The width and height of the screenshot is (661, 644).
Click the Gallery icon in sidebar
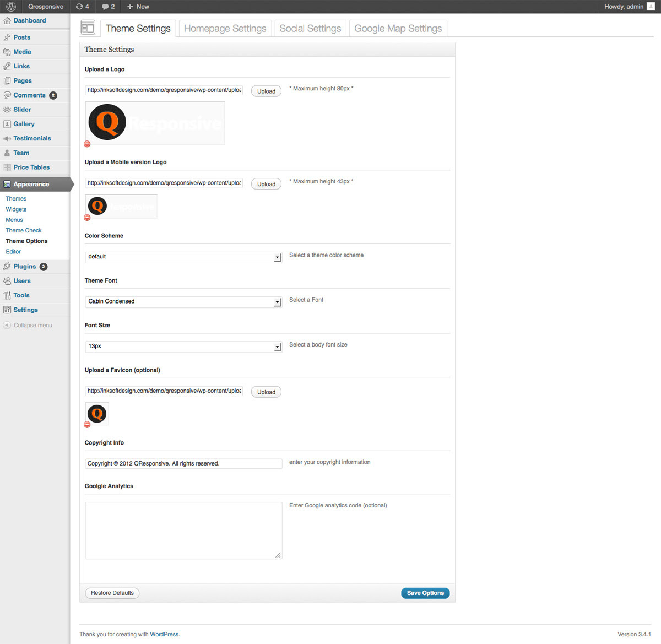[7, 124]
